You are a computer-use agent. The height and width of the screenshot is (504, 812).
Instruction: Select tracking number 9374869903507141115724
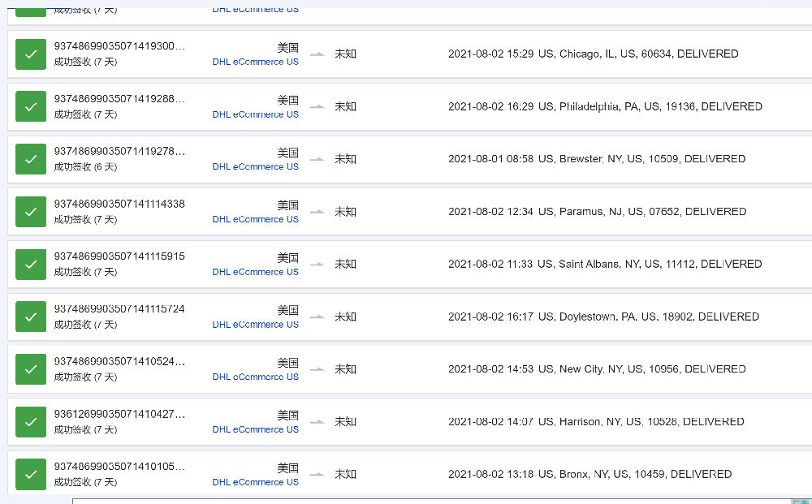(119, 309)
